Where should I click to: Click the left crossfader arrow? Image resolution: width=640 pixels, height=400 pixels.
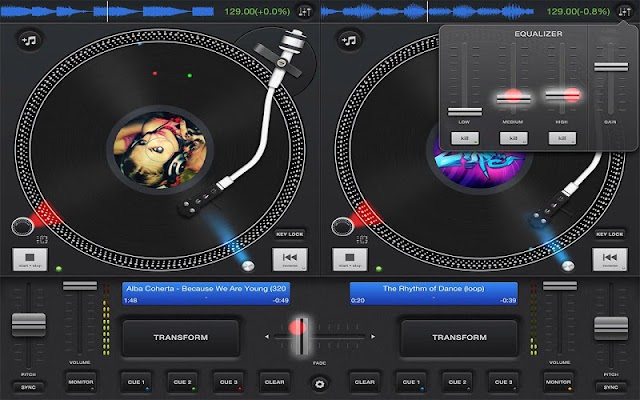(267, 337)
